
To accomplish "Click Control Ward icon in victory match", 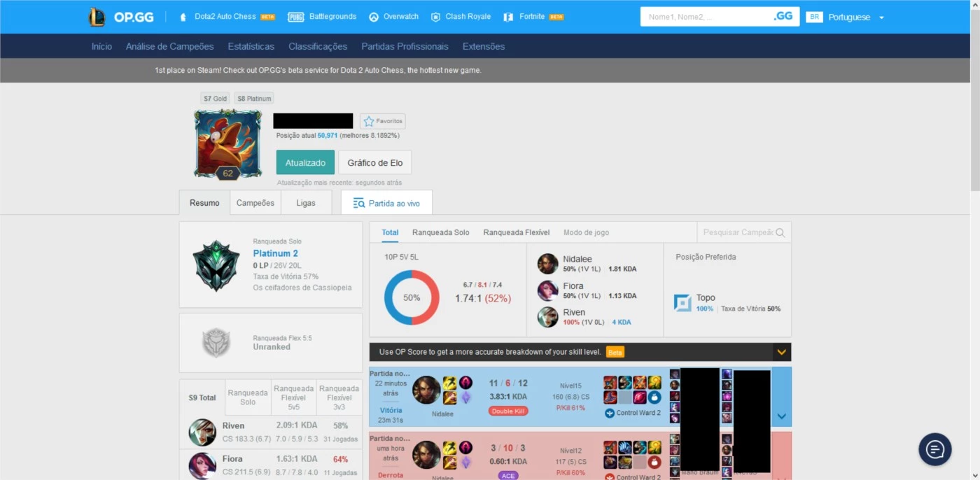I will pyautogui.click(x=610, y=413).
